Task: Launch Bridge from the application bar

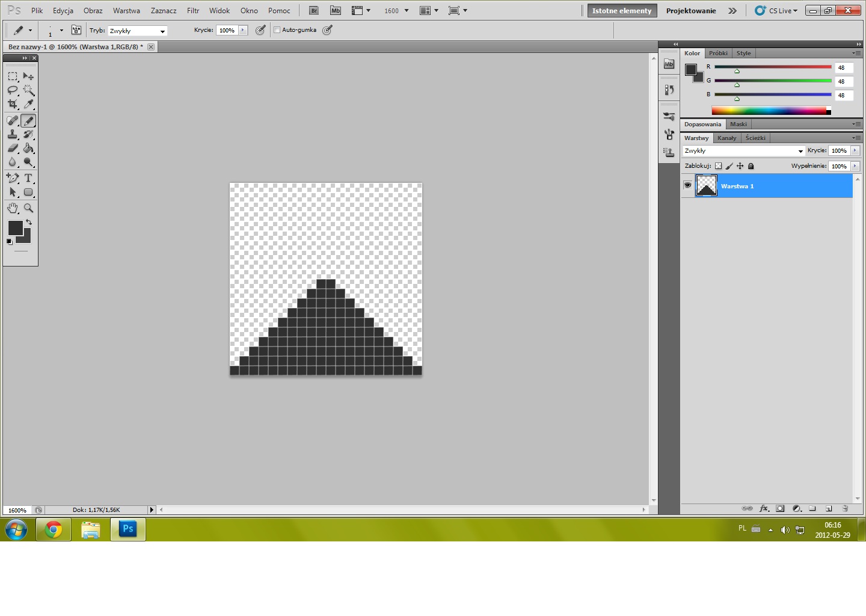Action: (313, 10)
